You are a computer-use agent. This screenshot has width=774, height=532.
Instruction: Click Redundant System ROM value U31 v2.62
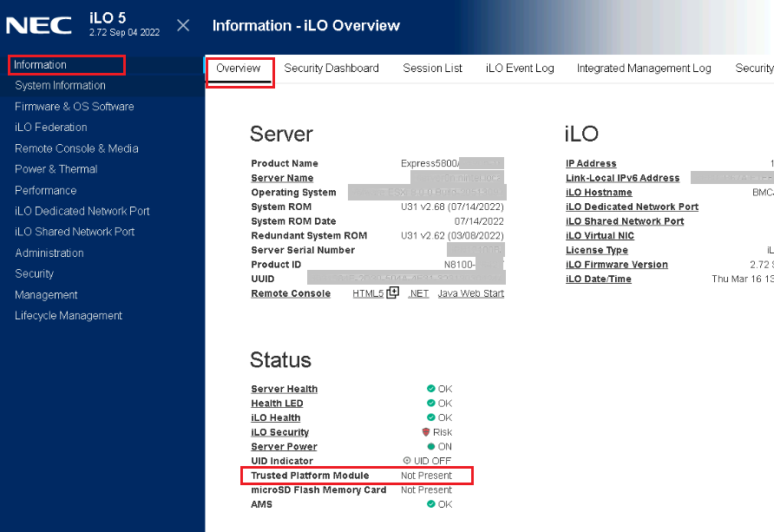click(x=452, y=235)
